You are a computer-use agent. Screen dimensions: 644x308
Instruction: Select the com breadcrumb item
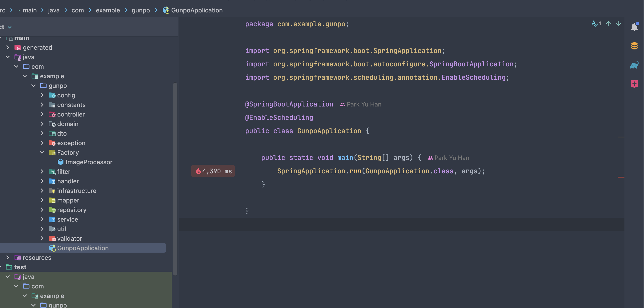[x=78, y=10]
